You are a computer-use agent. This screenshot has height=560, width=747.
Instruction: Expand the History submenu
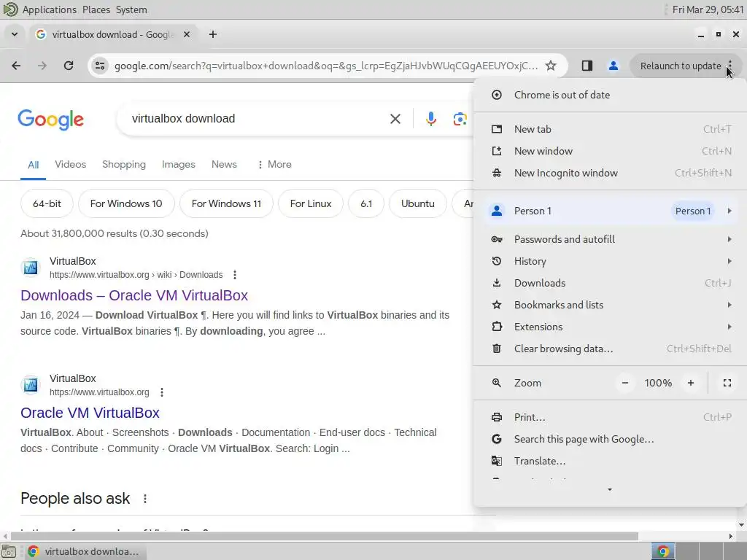pos(610,261)
